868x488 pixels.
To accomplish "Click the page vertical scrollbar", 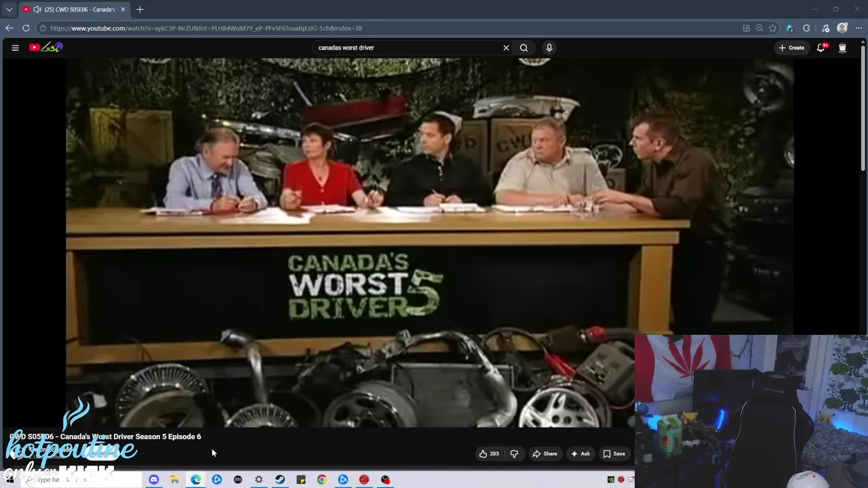I will pyautogui.click(x=864, y=108).
